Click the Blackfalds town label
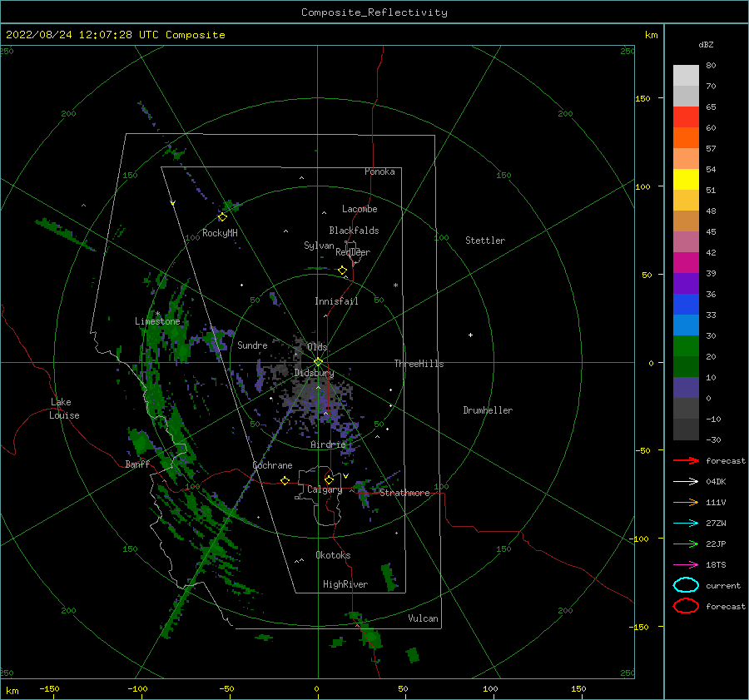 [354, 231]
